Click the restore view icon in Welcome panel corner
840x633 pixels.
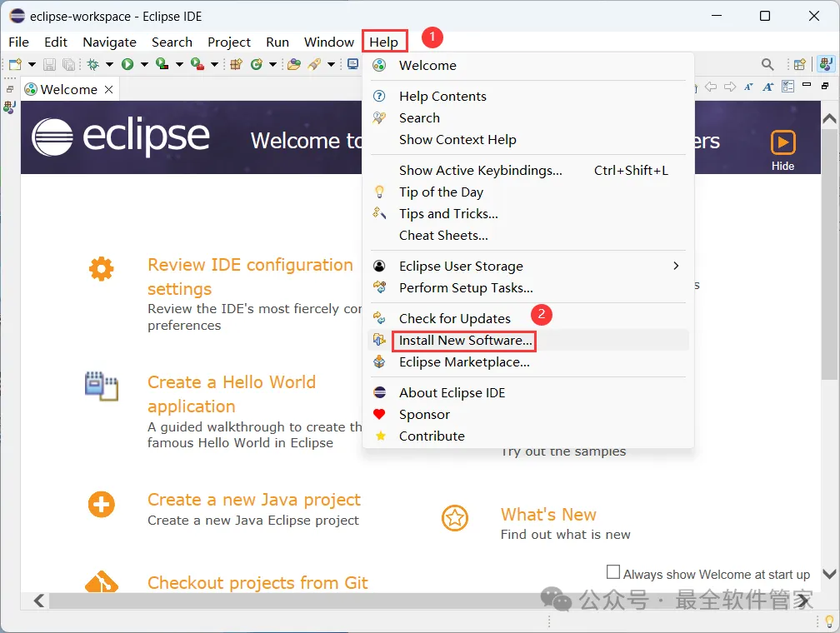point(825,86)
